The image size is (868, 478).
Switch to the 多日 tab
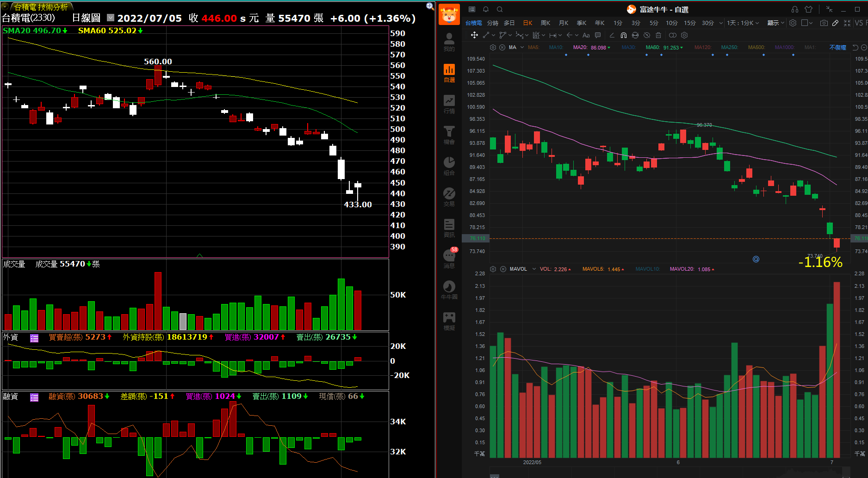(509, 23)
